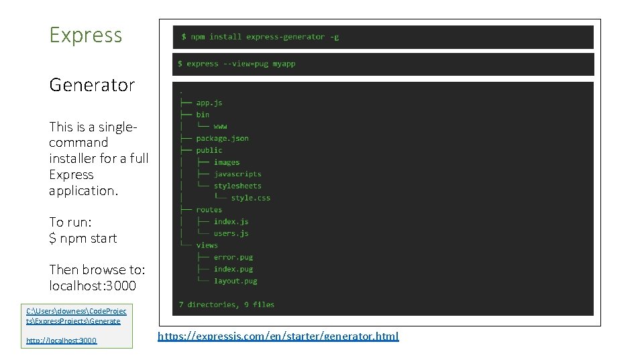
Task: Click the Generator heading
Action: click(x=92, y=85)
